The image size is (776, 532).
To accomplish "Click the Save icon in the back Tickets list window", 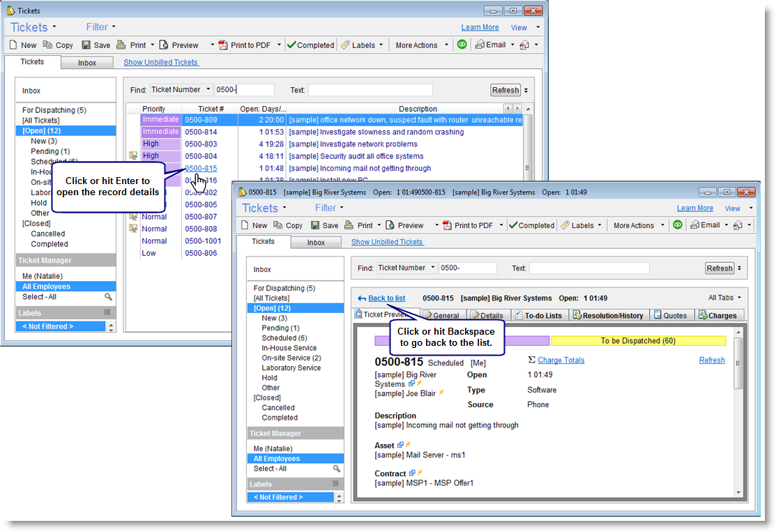I will (x=86, y=45).
